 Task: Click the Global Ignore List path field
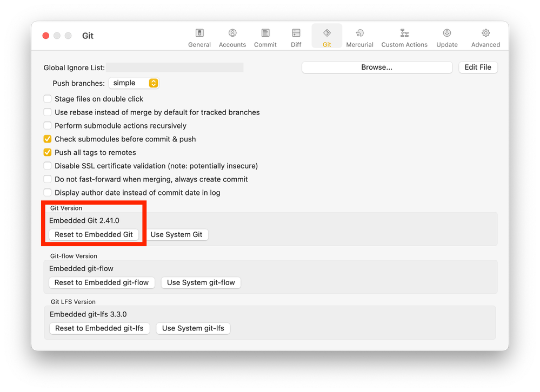175,67
